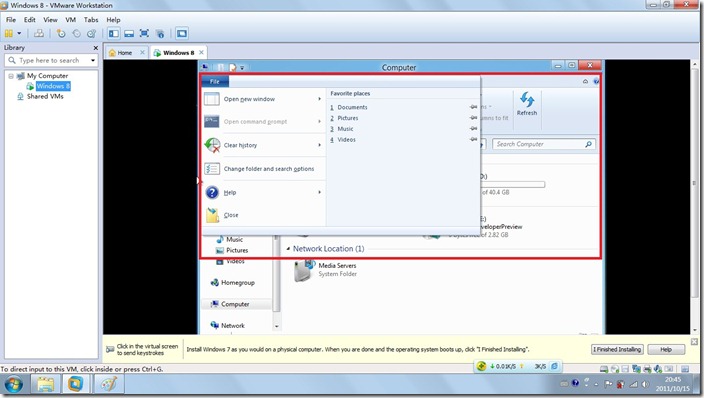Screen dimensions: 704x398
Task: Open the Edit menu
Action: [30, 20]
